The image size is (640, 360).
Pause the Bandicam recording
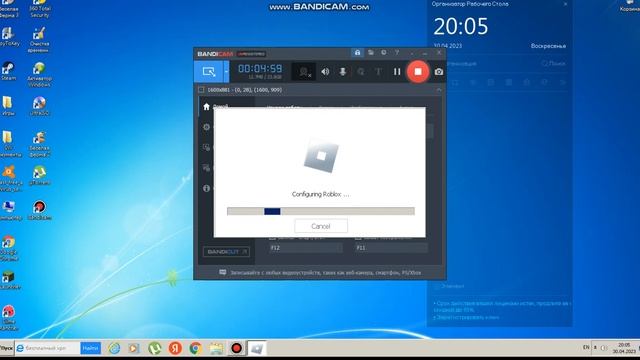click(x=397, y=72)
